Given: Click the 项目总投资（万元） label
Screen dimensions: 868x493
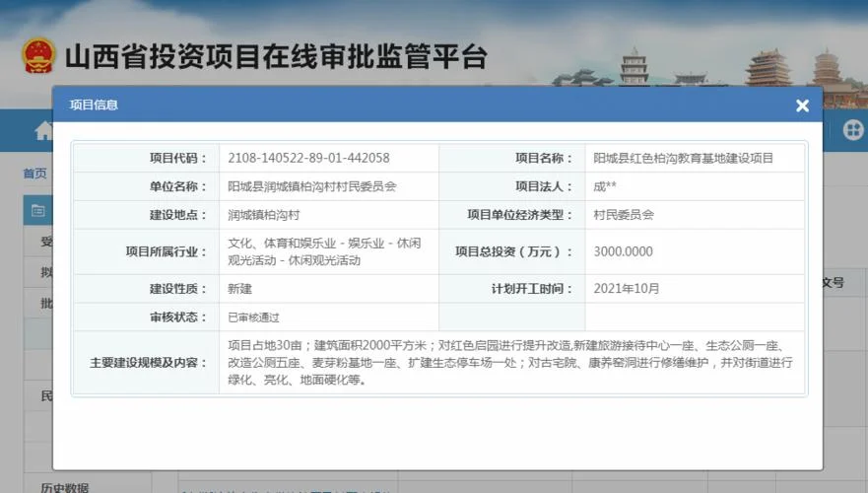Looking at the screenshot, I should click(513, 251).
